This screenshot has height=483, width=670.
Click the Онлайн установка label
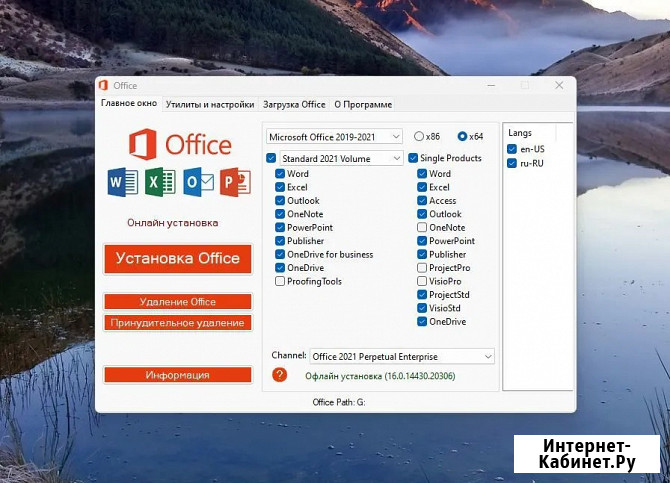173,223
